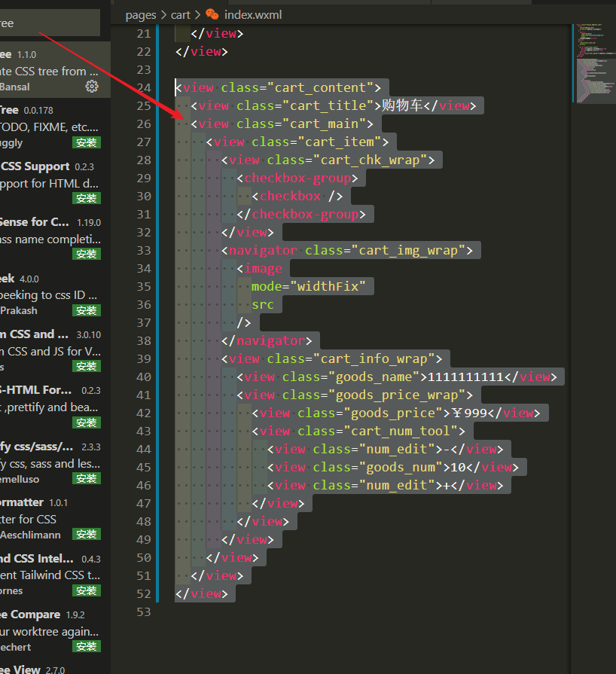Click the cart_main class line
Screen dimensions: 616x674
pos(282,124)
